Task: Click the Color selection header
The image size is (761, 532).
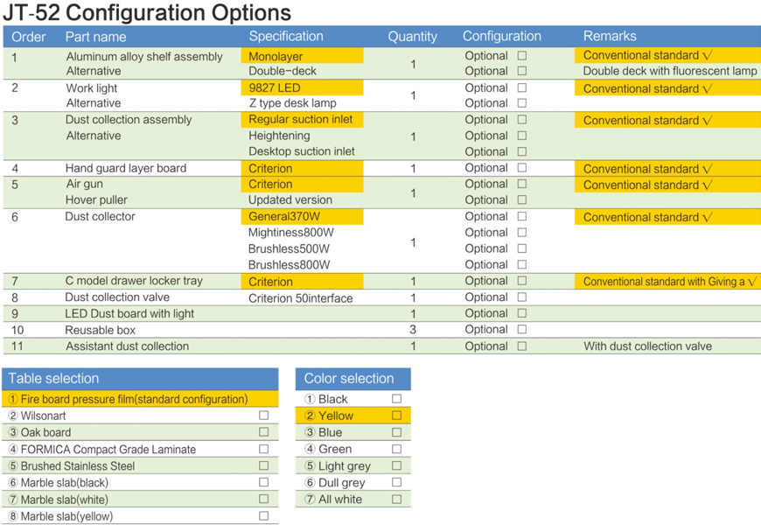Action: tap(349, 378)
